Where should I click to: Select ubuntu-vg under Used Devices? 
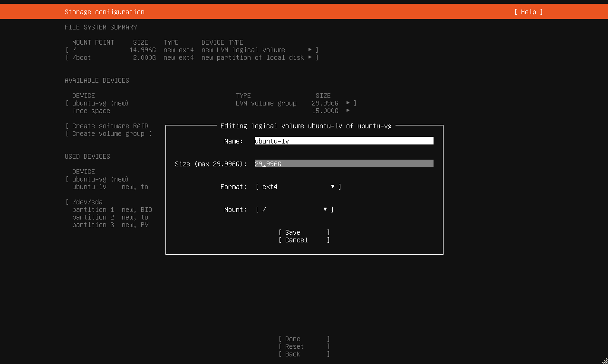coord(100,179)
